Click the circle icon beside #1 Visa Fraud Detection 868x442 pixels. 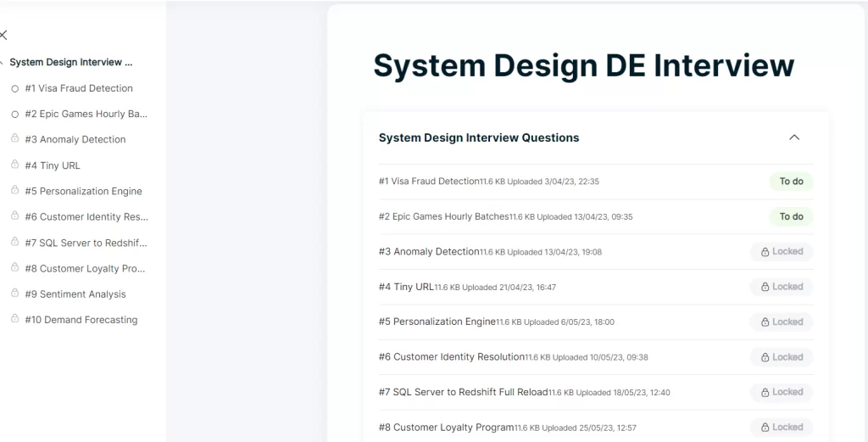15,88
